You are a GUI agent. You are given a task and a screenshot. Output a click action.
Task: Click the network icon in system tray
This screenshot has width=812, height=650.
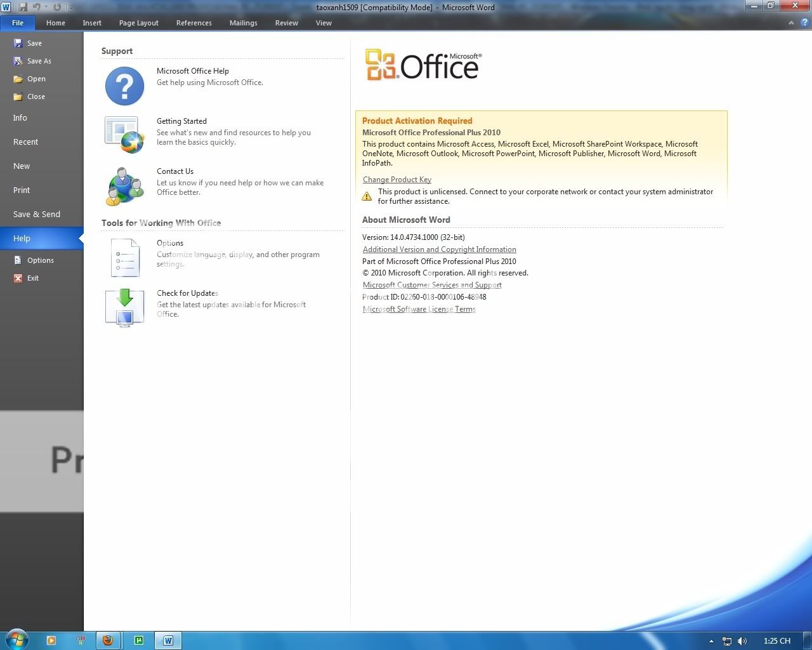(727, 641)
